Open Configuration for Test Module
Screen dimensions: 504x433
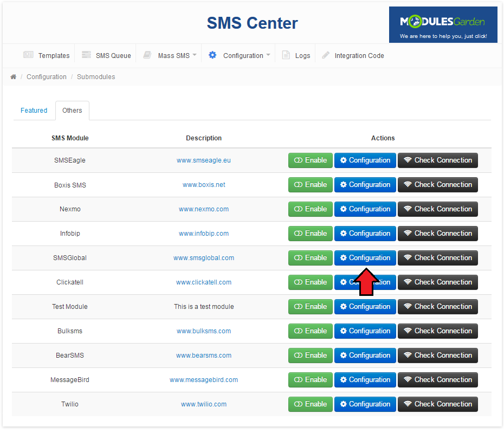[x=365, y=307]
